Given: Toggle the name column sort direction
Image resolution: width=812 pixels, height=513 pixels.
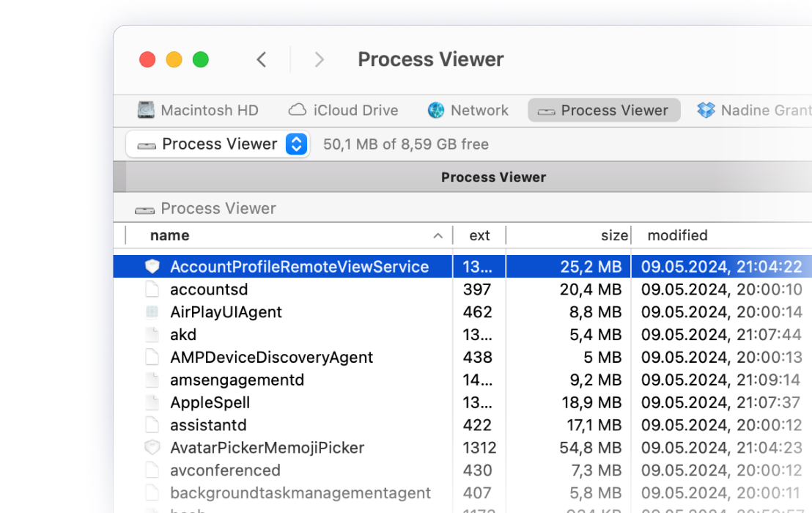Looking at the screenshot, I should (x=170, y=235).
